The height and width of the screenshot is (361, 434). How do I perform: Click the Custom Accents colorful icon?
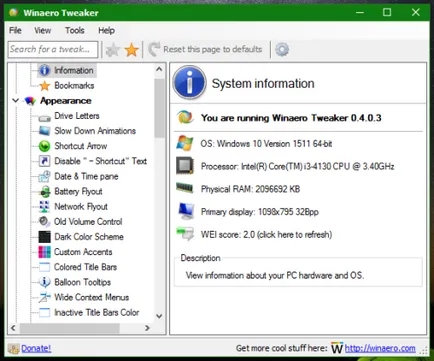coord(44,252)
